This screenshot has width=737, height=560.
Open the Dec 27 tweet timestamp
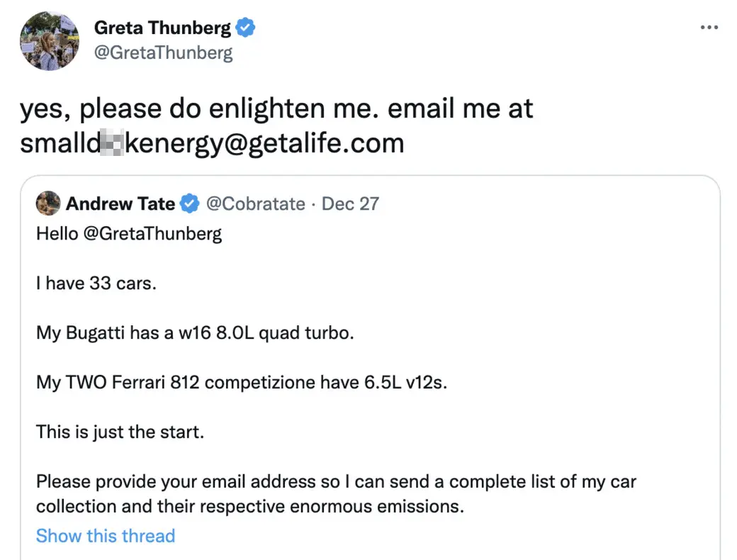350,203
